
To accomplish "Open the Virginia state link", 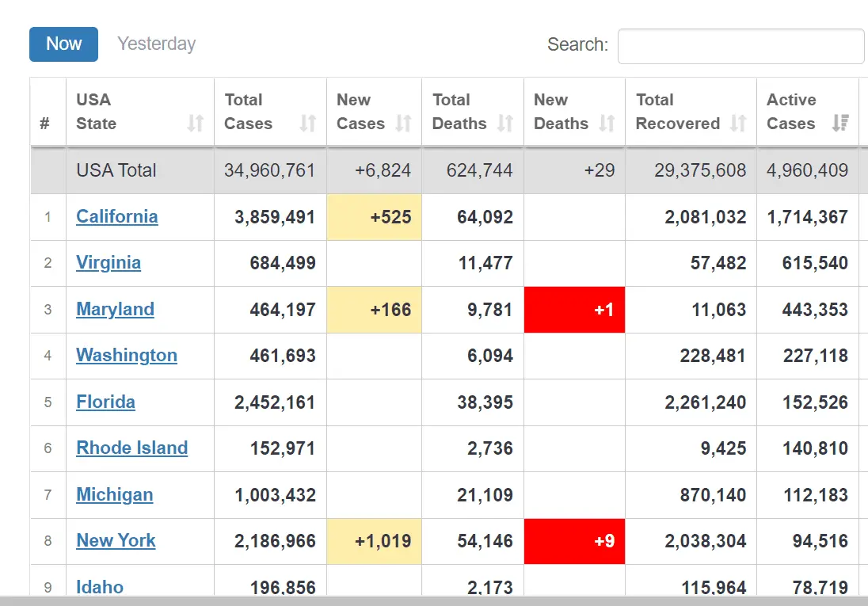I will click(x=108, y=263).
